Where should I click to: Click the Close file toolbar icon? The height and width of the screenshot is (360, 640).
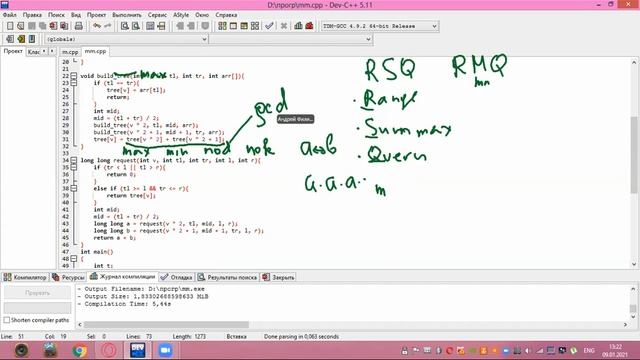point(53,26)
